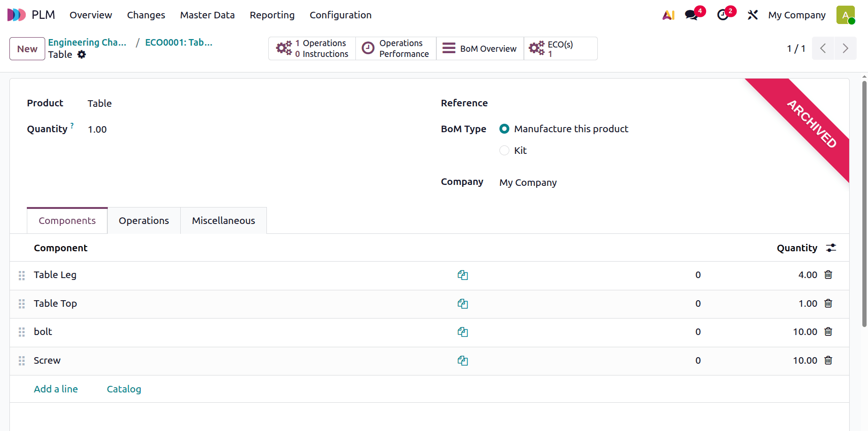
Task: Grab the drag handle of Screw row
Action: pos(22,361)
